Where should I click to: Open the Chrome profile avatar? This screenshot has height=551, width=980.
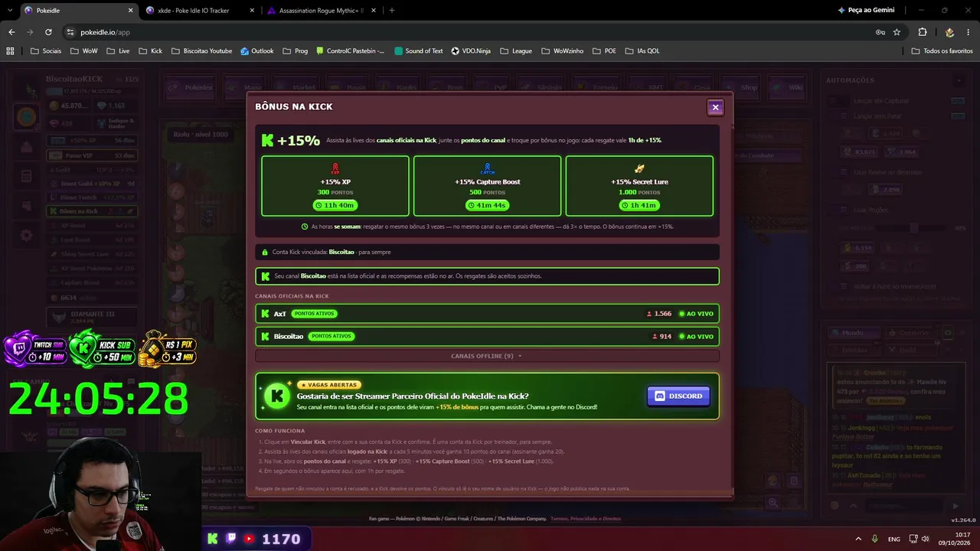pyautogui.click(x=949, y=32)
